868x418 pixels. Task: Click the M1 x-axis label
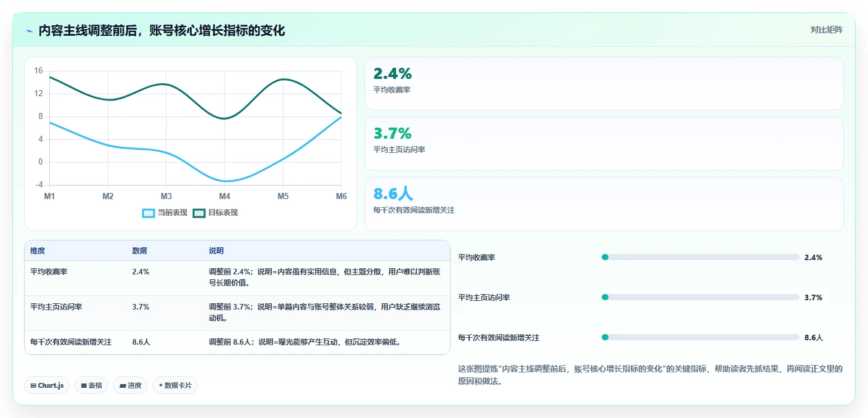49,196
